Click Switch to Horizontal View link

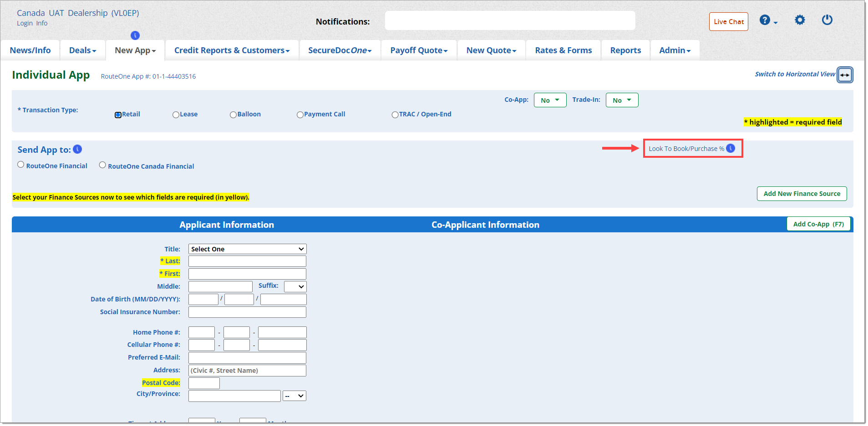pos(795,74)
